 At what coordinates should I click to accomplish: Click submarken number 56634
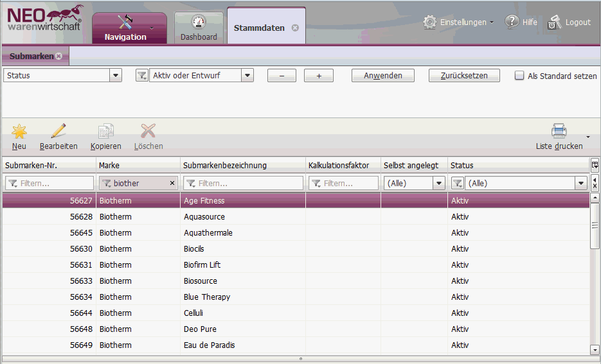click(x=81, y=297)
